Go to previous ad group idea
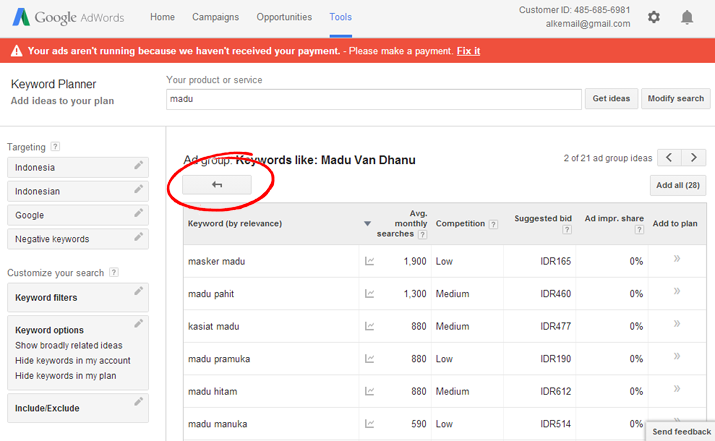715x441 pixels. (669, 158)
